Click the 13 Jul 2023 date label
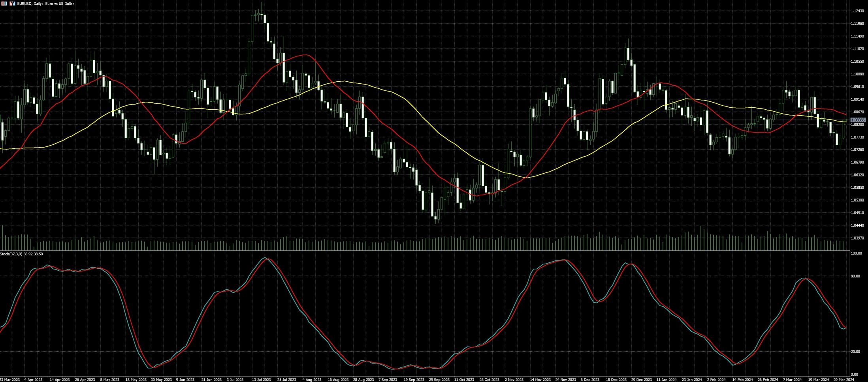The image size is (868, 382). pyautogui.click(x=261, y=380)
